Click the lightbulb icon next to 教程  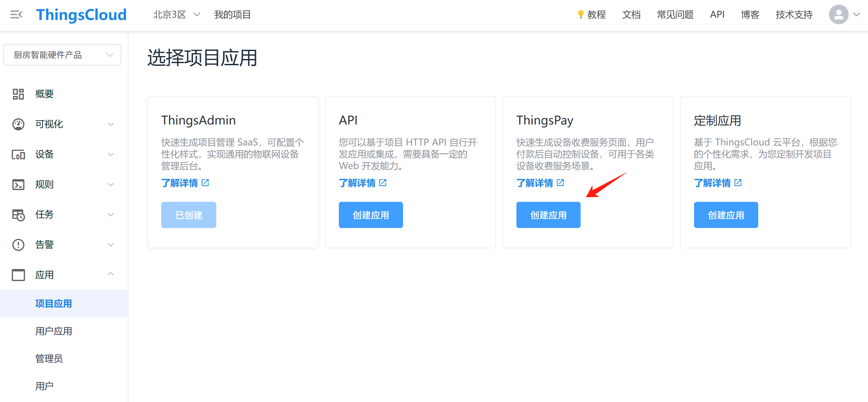click(x=581, y=14)
